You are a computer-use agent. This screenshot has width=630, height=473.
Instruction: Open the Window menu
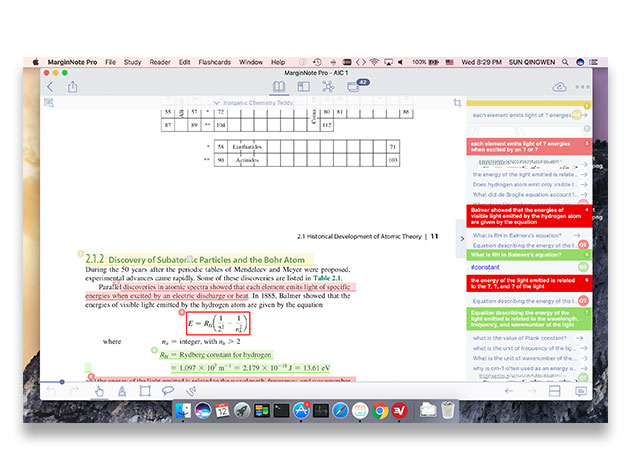tap(251, 62)
